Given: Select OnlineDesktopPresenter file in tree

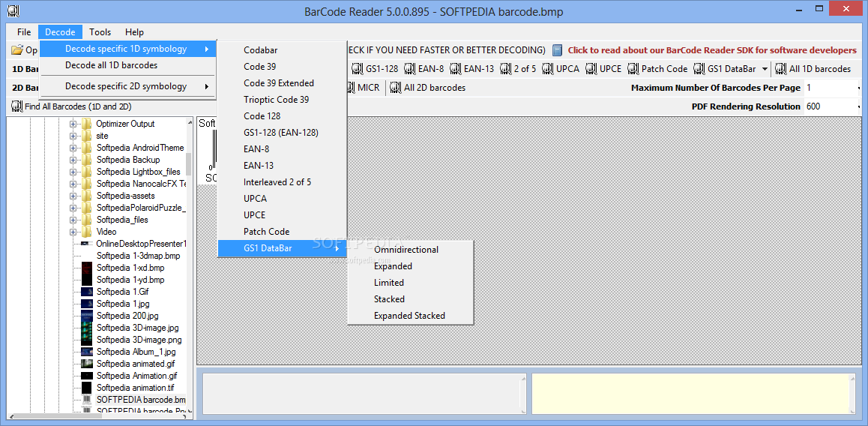Looking at the screenshot, I should click(141, 244).
